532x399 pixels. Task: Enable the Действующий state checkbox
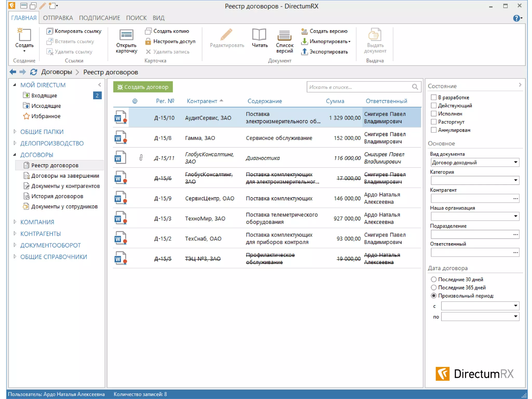pyautogui.click(x=434, y=105)
